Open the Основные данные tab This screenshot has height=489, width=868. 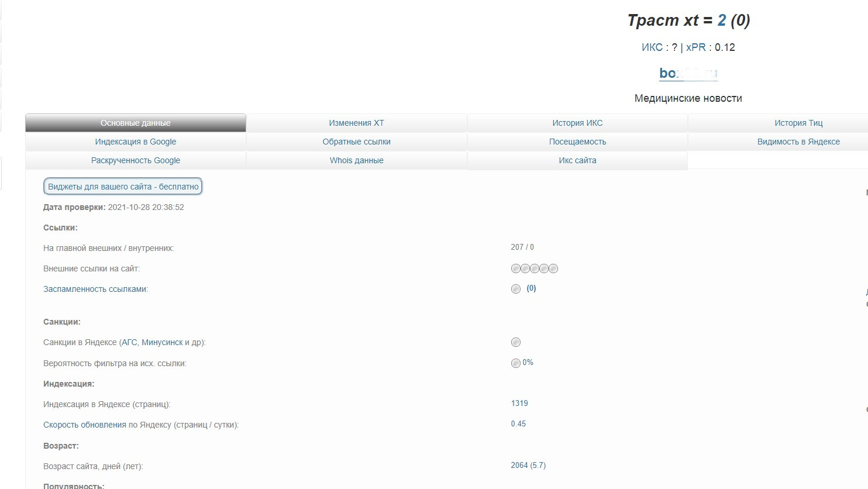(x=136, y=123)
